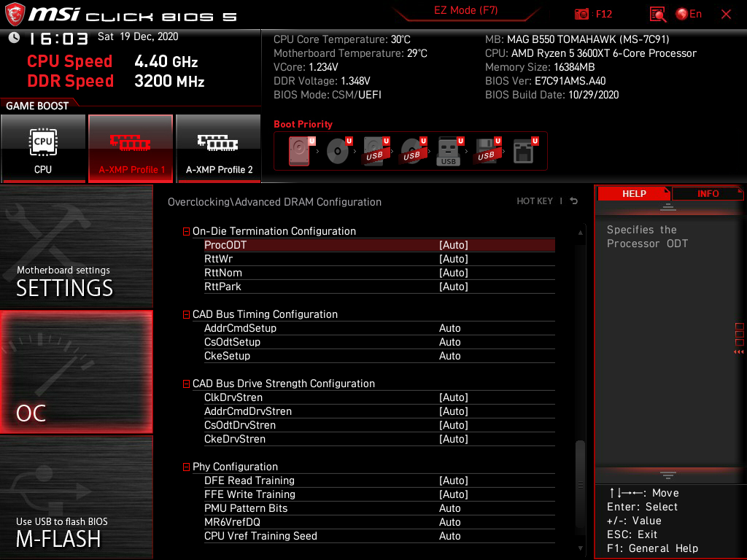Switch to the INFO tab

(708, 194)
